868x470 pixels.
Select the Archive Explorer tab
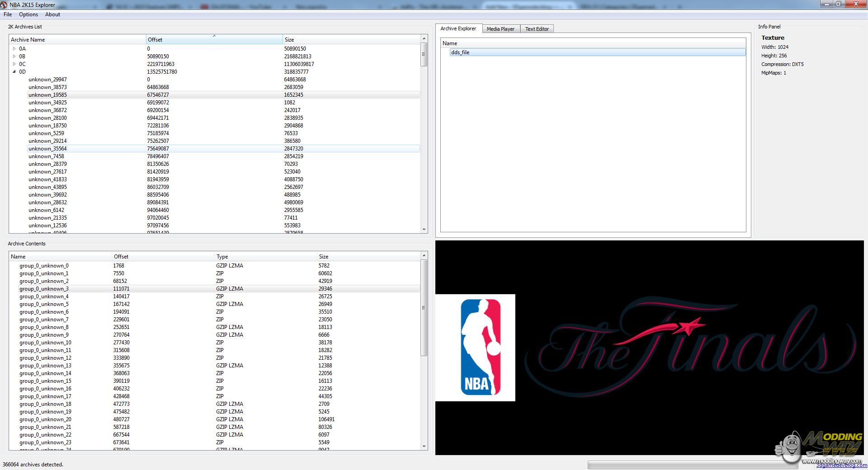(458, 28)
